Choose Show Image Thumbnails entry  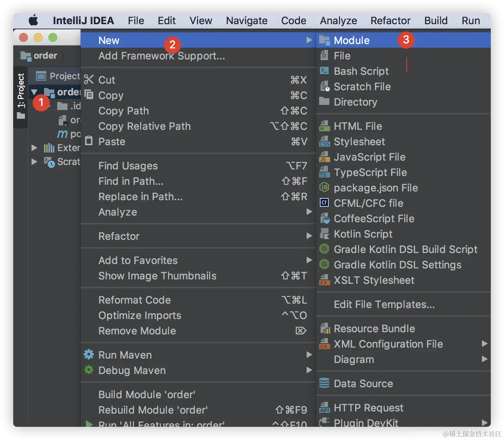[198, 276]
